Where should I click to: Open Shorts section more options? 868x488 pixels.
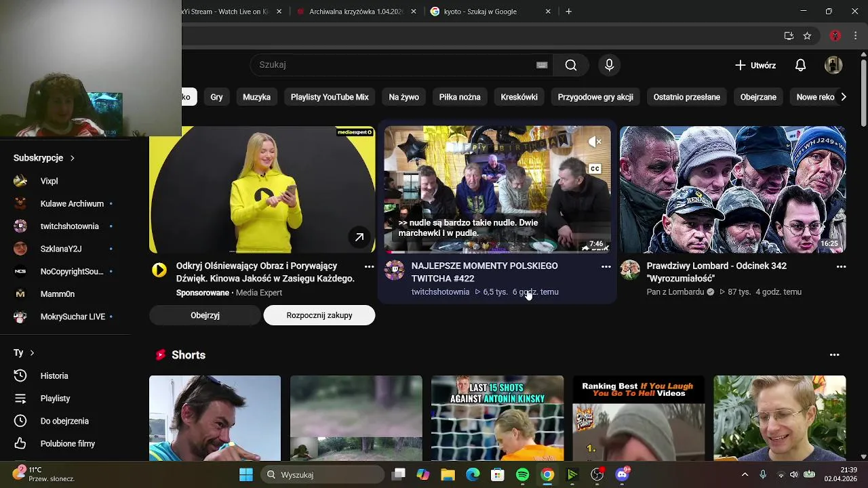point(834,355)
